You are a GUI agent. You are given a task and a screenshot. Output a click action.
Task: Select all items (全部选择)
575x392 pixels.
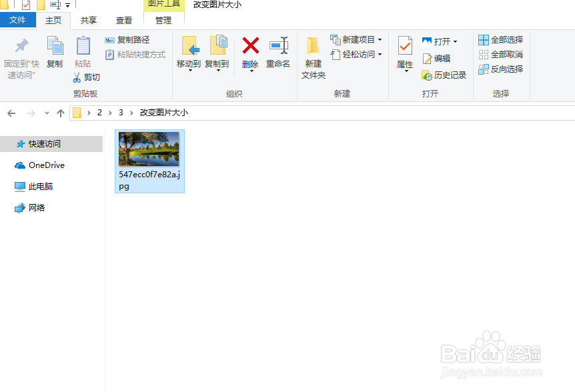pyautogui.click(x=500, y=39)
